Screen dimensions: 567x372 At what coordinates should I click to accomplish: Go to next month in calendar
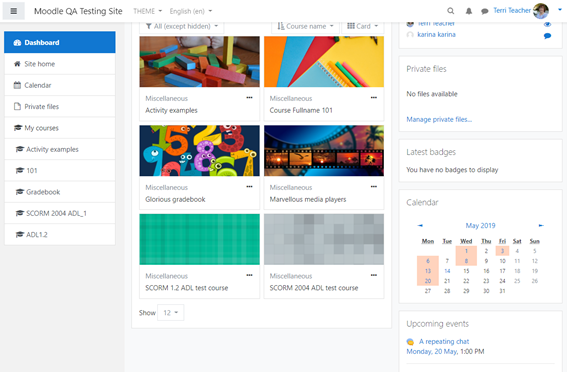pos(541,226)
